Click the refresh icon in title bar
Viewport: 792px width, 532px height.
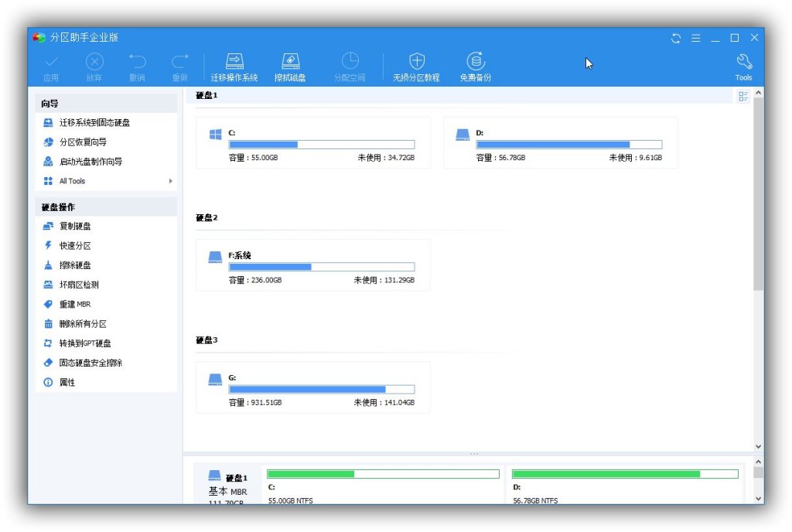pos(676,38)
